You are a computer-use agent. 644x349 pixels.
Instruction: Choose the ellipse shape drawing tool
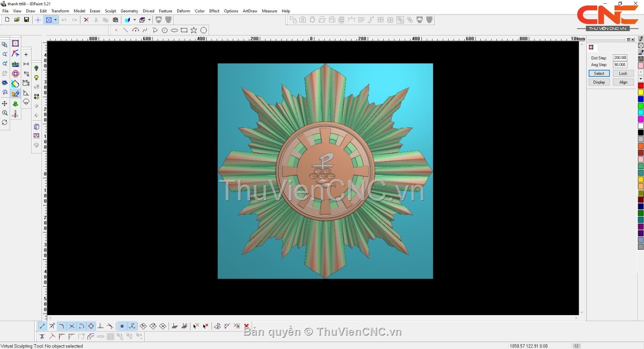174,30
